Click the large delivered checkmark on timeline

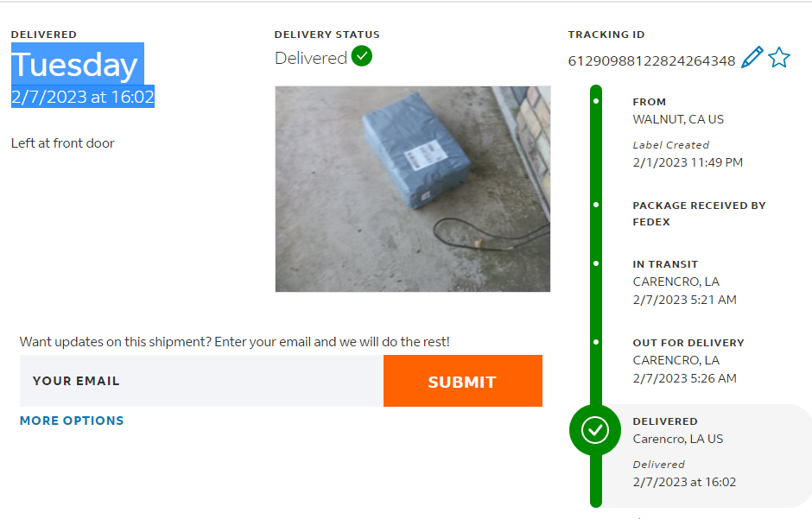[x=595, y=430]
